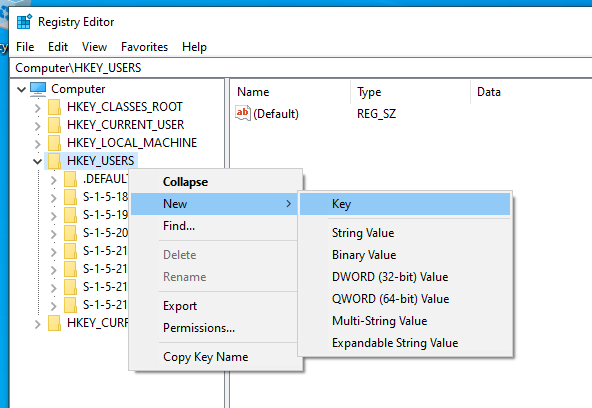Click the S-1-5-18 folder icon
592x408 pixels.
pos(70,197)
